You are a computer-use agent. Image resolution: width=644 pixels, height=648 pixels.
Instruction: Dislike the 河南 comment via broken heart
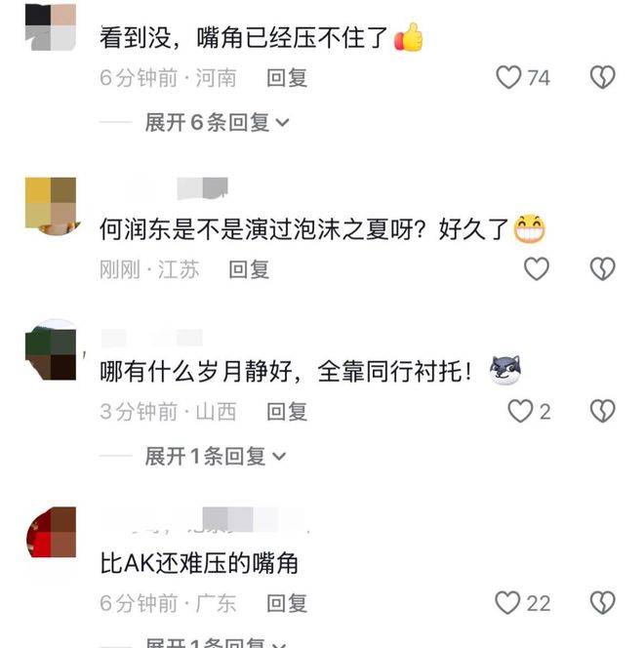pyautogui.click(x=603, y=77)
